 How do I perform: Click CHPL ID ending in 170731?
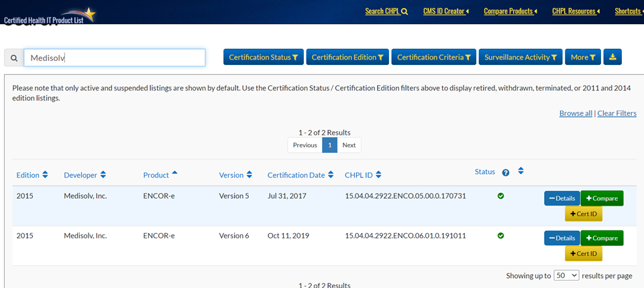tap(405, 196)
